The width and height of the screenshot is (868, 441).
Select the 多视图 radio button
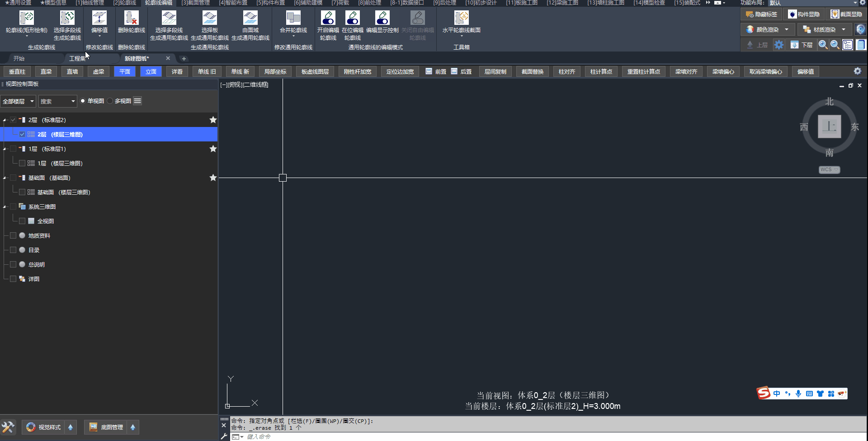pyautogui.click(x=110, y=101)
